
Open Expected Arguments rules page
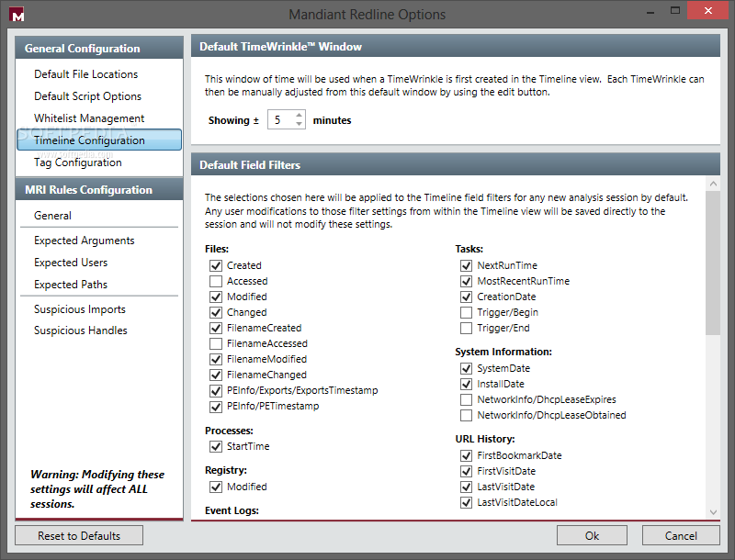84,241
